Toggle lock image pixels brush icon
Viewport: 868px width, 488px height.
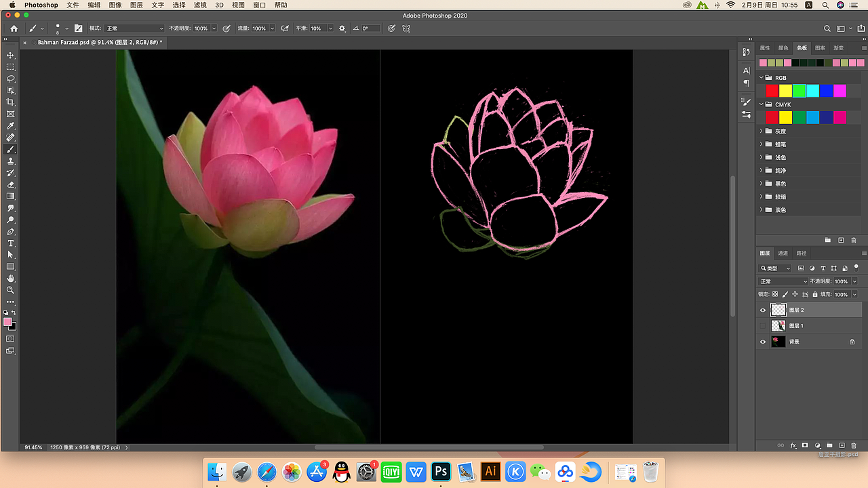pos(785,295)
